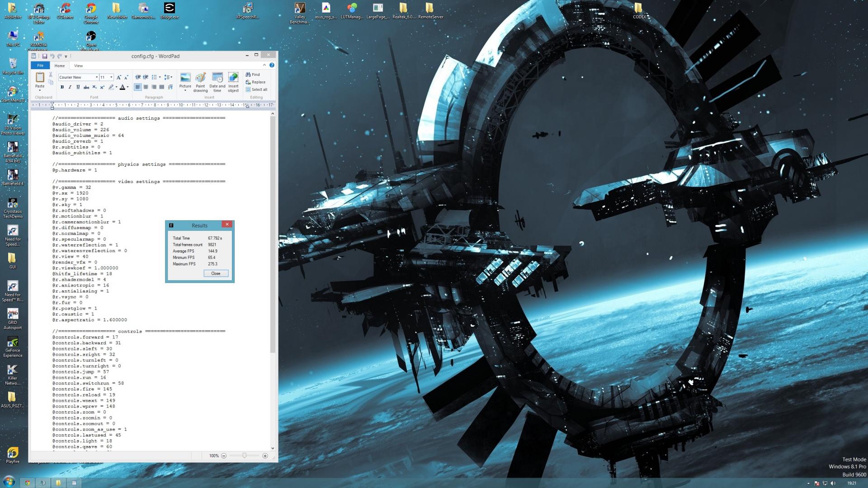Select the CCleaner desktop icon
868x488 pixels.
(65, 12)
